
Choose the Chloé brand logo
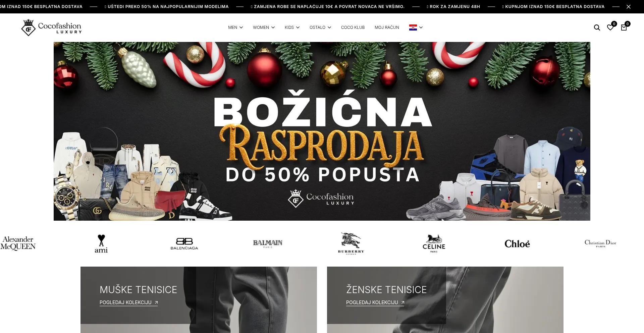517,244
